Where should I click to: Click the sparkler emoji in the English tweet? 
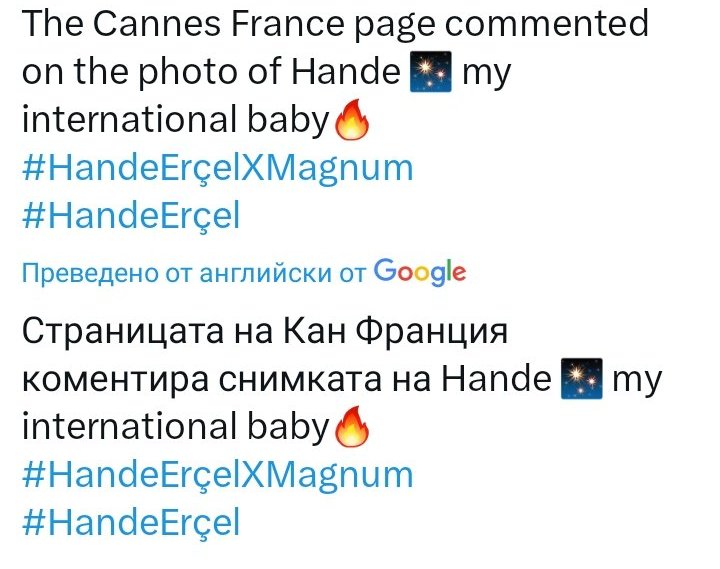430,72
